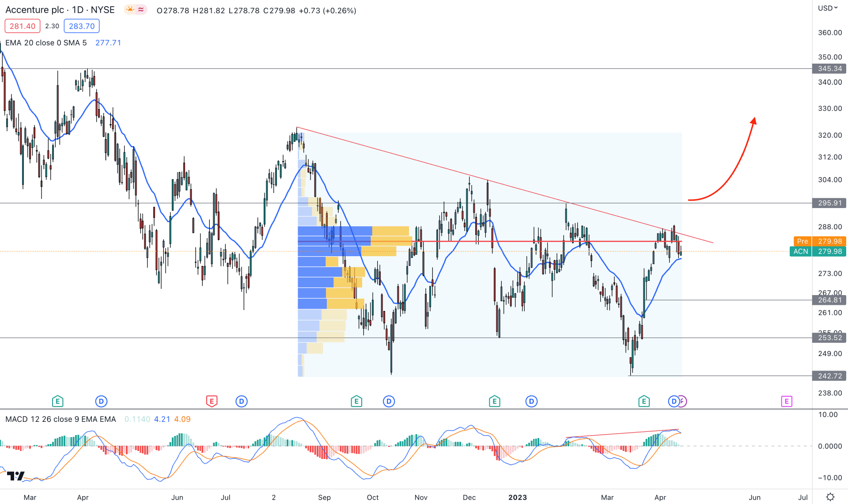Viewport: 848px width, 504px height.
Task: Click the magenta upcoming earnings E marker
Action: [x=786, y=401]
